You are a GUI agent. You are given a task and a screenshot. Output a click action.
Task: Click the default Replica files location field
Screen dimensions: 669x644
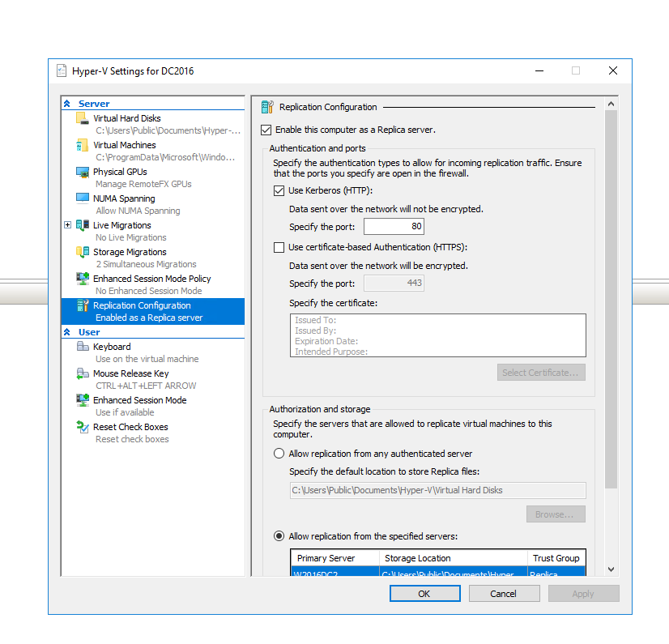437,490
